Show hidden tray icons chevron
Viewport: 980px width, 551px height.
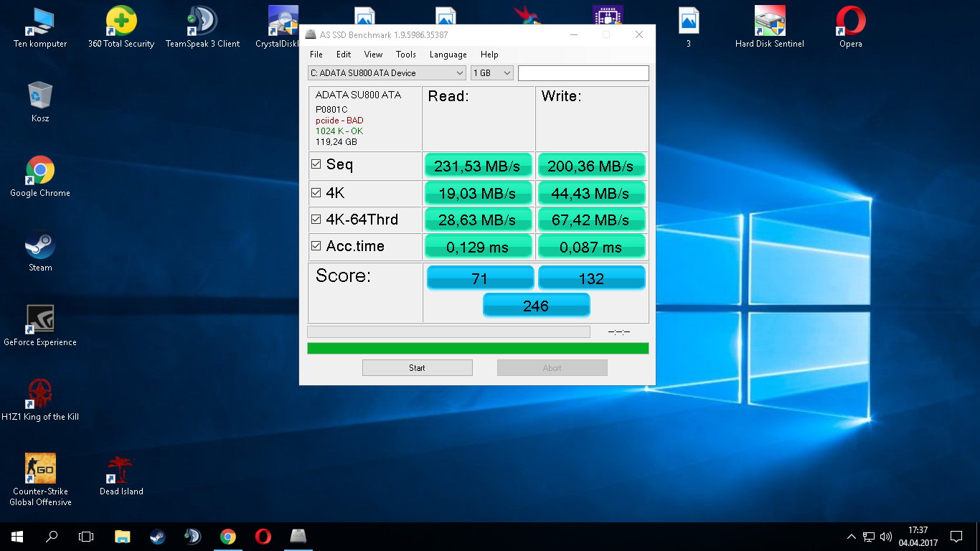tap(852, 537)
